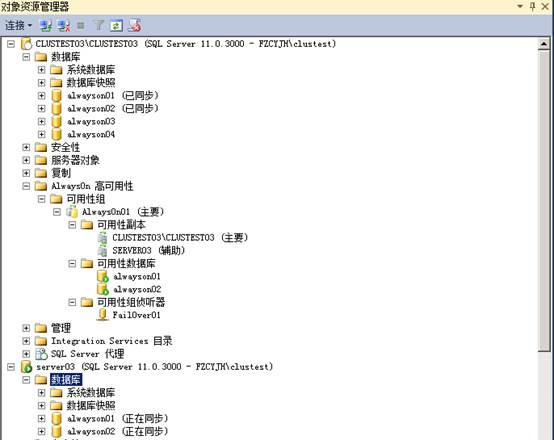Select 数据库快照 text under server03
This screenshot has width=554, height=440.
click(x=91, y=405)
